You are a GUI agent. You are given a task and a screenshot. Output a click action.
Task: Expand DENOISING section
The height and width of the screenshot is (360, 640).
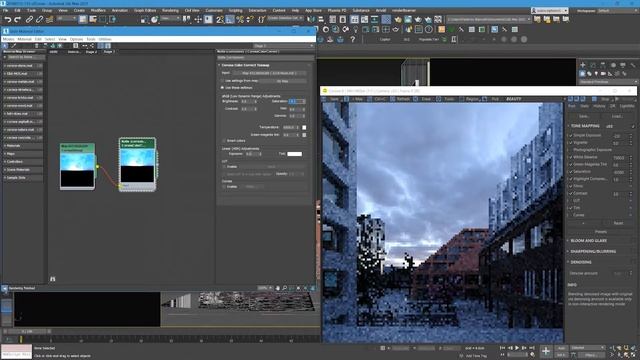click(580, 262)
